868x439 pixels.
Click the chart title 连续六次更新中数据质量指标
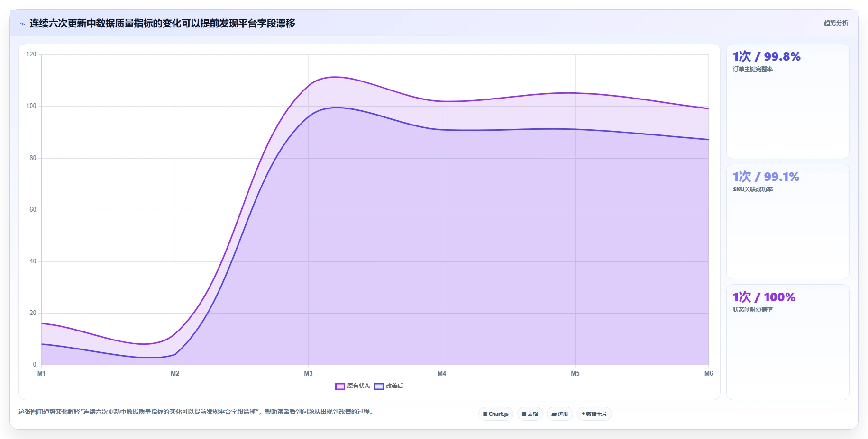click(x=162, y=23)
